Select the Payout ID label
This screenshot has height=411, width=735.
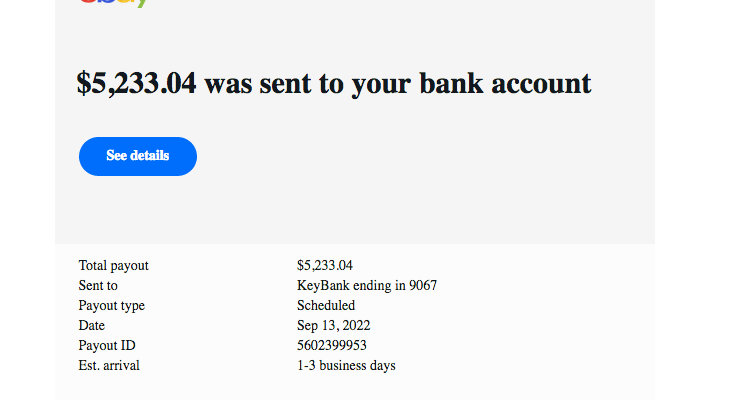[106, 346]
